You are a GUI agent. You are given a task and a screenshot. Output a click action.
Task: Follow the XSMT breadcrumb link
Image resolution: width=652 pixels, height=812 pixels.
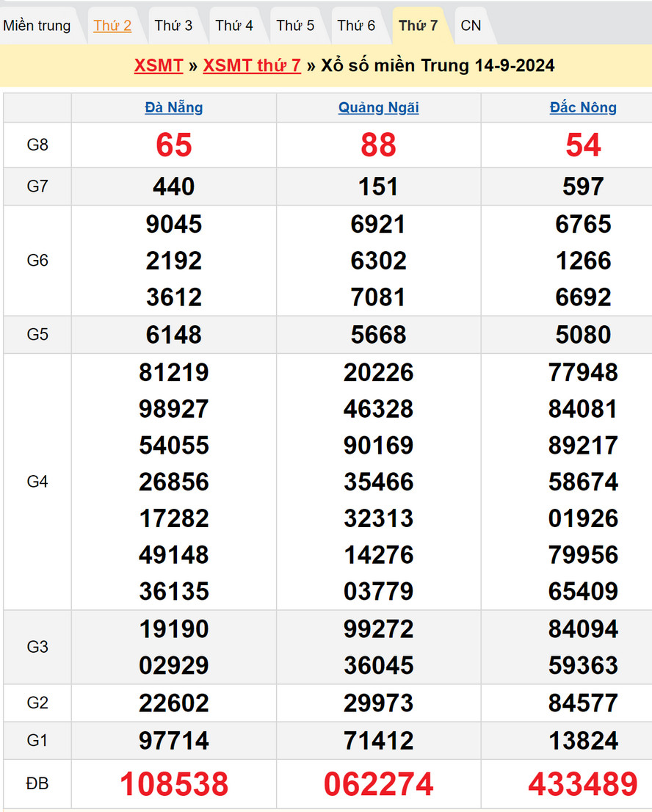click(x=158, y=65)
